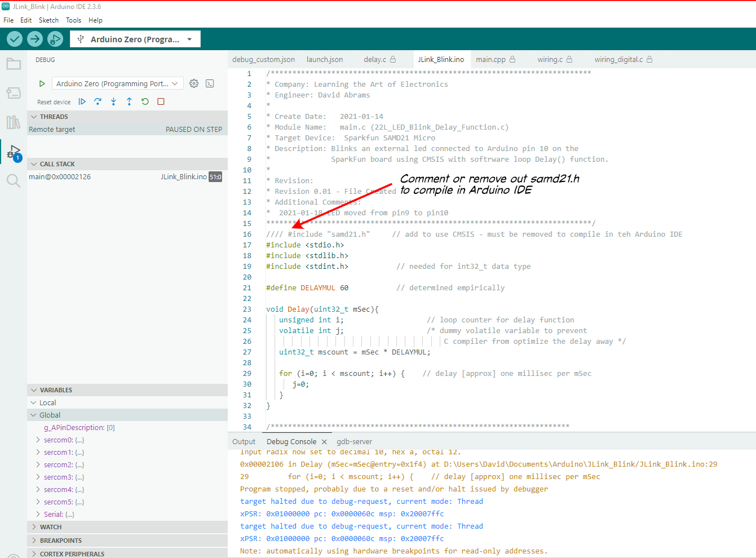Collapse the VARIABLES section
The width and height of the screenshot is (756, 558).
pos(34,389)
